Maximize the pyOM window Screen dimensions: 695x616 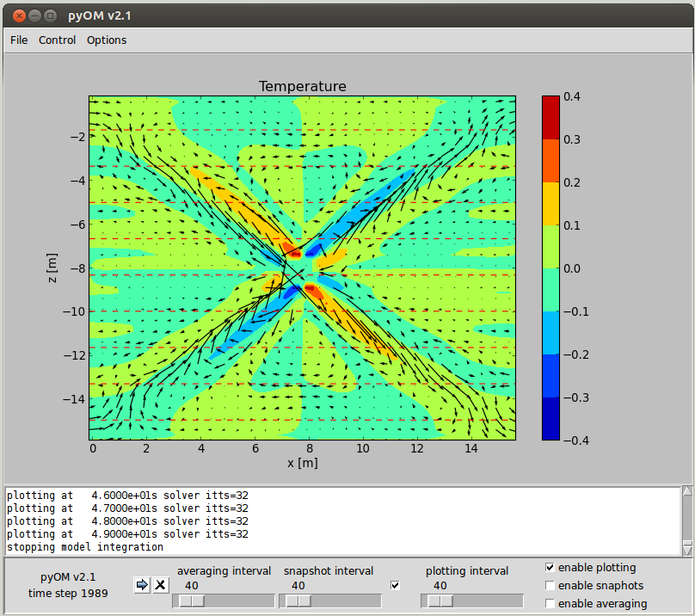pos(50,15)
